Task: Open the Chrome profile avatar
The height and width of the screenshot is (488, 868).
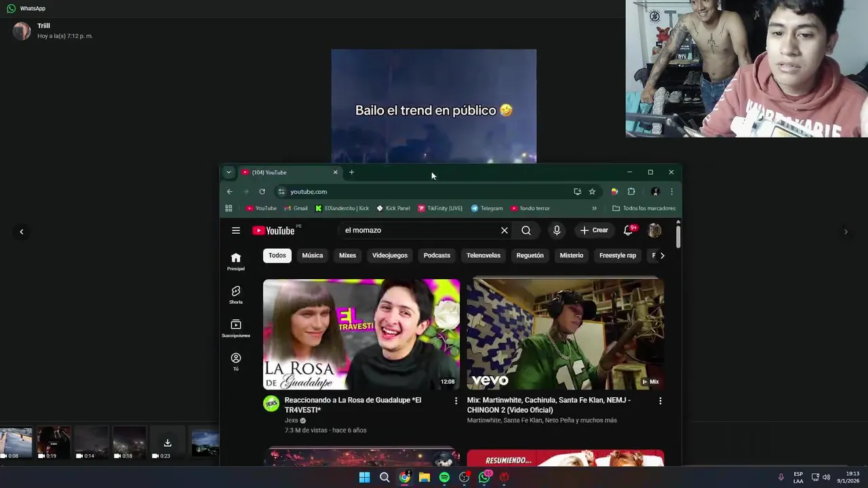Action: [655, 192]
